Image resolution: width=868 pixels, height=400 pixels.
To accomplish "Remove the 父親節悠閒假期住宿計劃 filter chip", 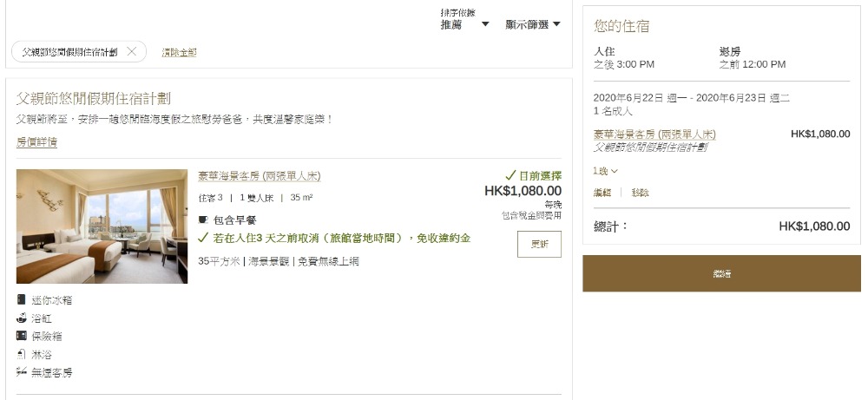I will (x=131, y=52).
